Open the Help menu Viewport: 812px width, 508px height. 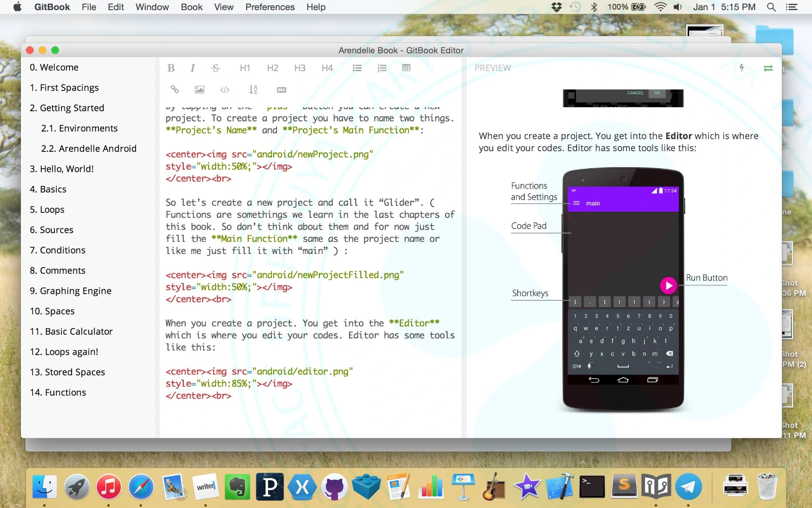click(316, 7)
